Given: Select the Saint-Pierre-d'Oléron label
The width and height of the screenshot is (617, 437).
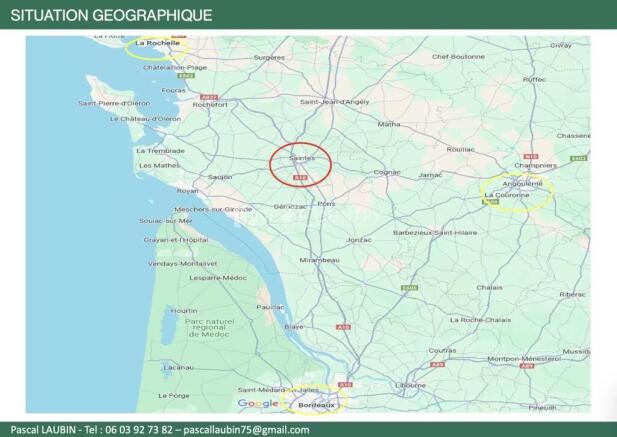Looking at the screenshot, I should [114, 103].
